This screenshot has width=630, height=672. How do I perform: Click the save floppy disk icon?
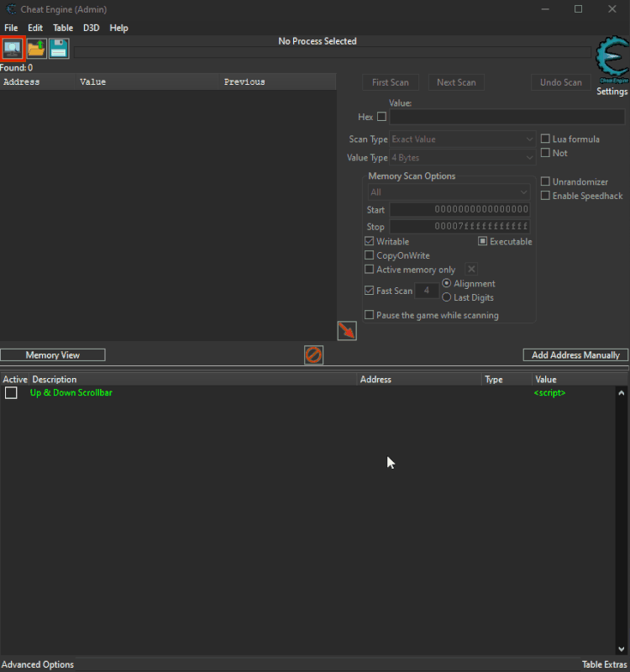59,49
